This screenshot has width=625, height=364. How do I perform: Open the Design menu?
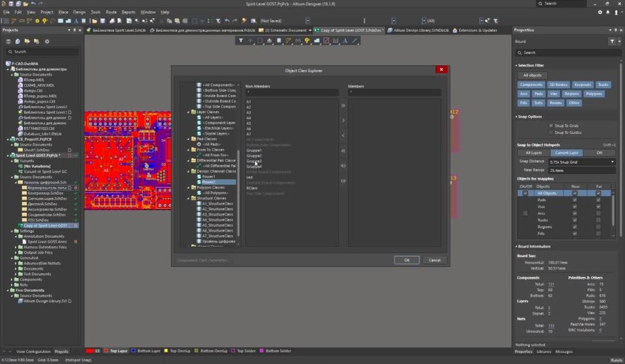click(79, 12)
